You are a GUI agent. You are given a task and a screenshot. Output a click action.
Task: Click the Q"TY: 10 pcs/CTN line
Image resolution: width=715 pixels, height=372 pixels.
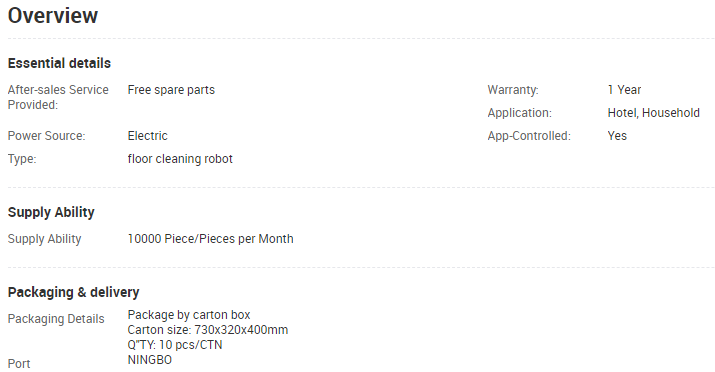pos(175,345)
